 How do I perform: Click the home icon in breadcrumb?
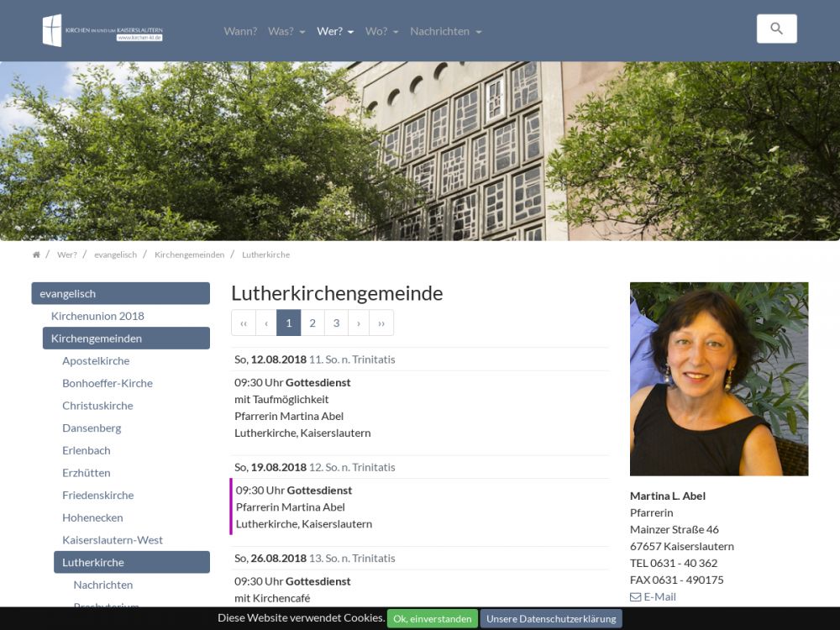coord(36,255)
